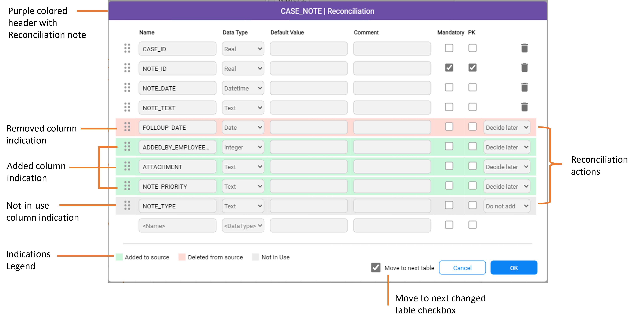Click the OK button
644x322 pixels.
[514, 268]
